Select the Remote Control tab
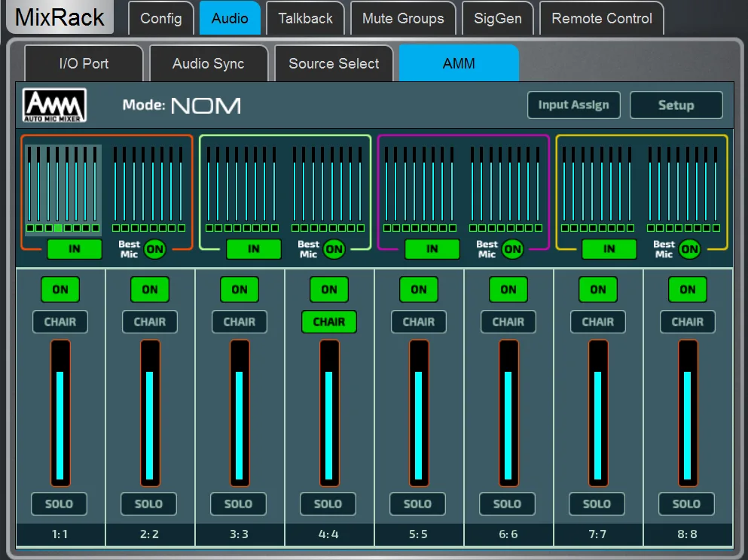 (602, 18)
